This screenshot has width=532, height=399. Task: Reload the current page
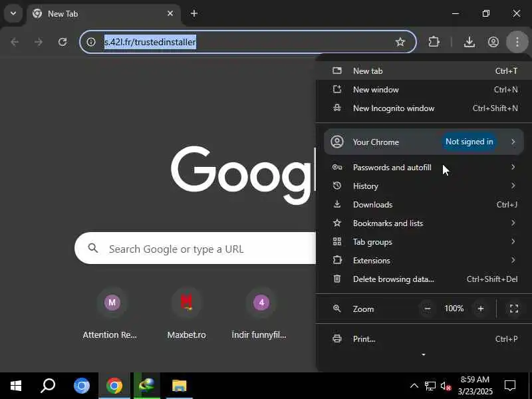(x=63, y=42)
